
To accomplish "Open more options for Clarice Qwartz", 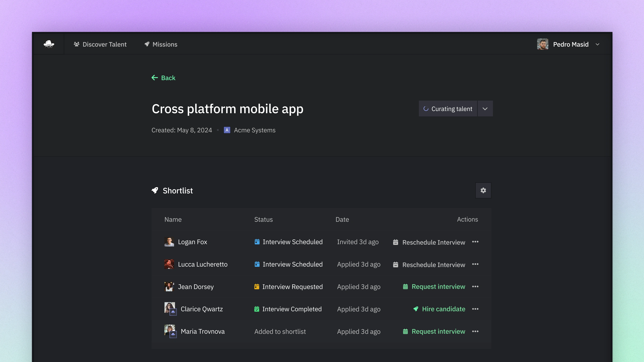I will coord(475,309).
